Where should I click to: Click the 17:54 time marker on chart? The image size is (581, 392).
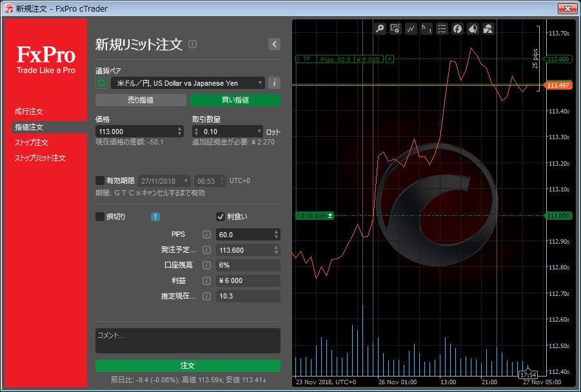coord(528,375)
